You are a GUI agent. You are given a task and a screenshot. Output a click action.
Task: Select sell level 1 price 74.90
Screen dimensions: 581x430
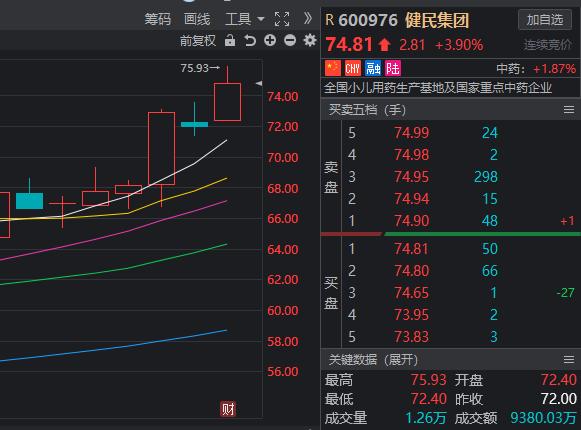(411, 221)
